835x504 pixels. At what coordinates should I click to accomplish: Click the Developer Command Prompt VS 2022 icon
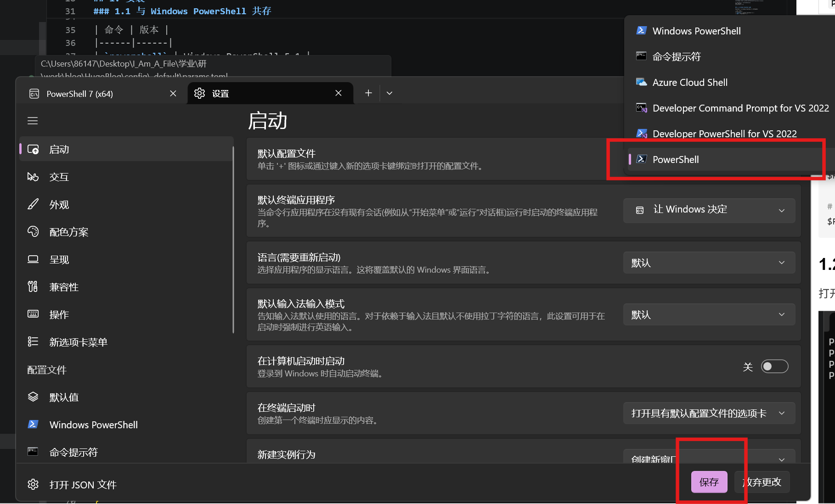(641, 108)
